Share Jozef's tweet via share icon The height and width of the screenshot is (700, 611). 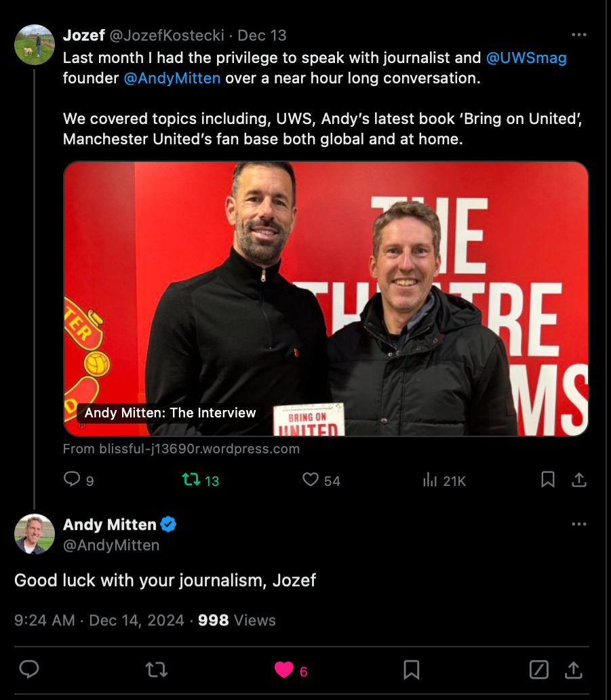(x=579, y=480)
